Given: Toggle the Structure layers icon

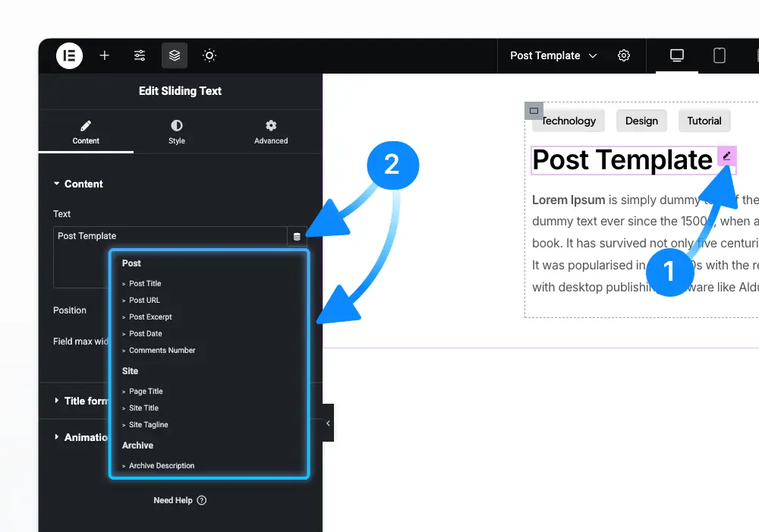Looking at the screenshot, I should pos(175,55).
